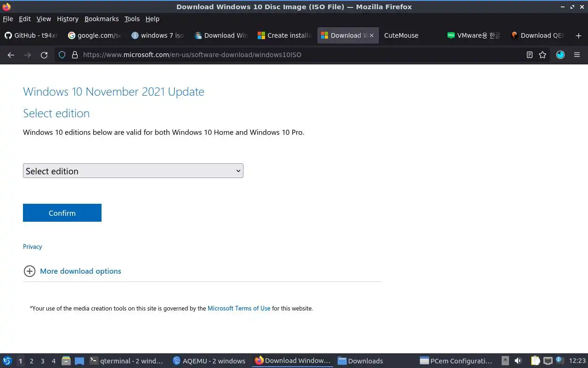Bookmark this page with the star
Image resolution: width=588 pixels, height=368 pixels.
tap(543, 55)
